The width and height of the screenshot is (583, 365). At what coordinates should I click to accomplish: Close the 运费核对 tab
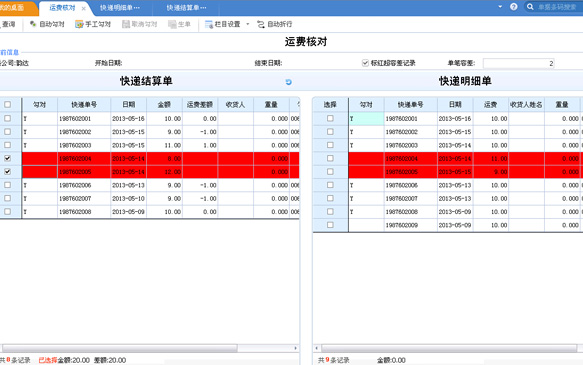tap(84, 8)
